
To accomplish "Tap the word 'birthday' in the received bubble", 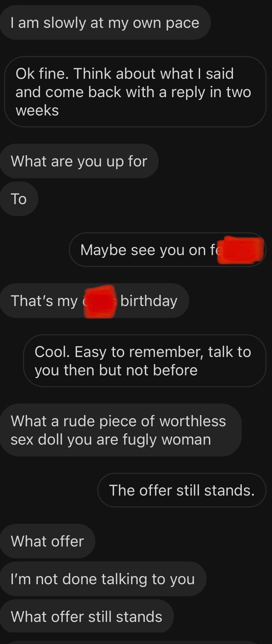I will [149, 301].
